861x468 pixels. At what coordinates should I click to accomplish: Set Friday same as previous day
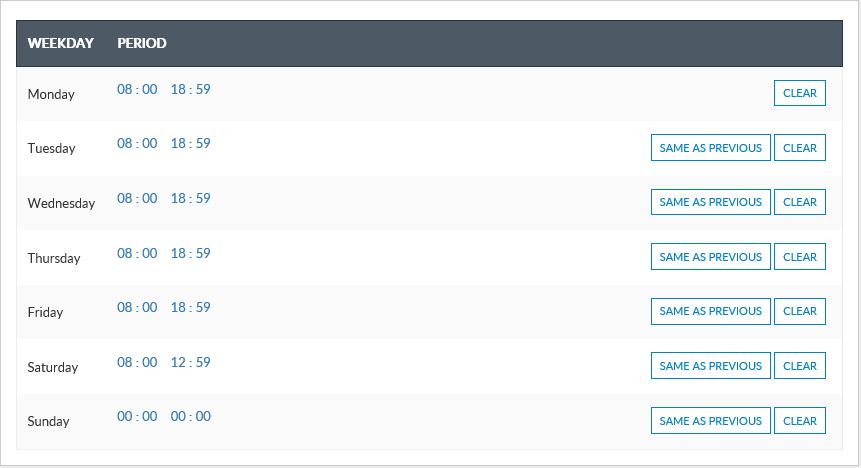710,311
